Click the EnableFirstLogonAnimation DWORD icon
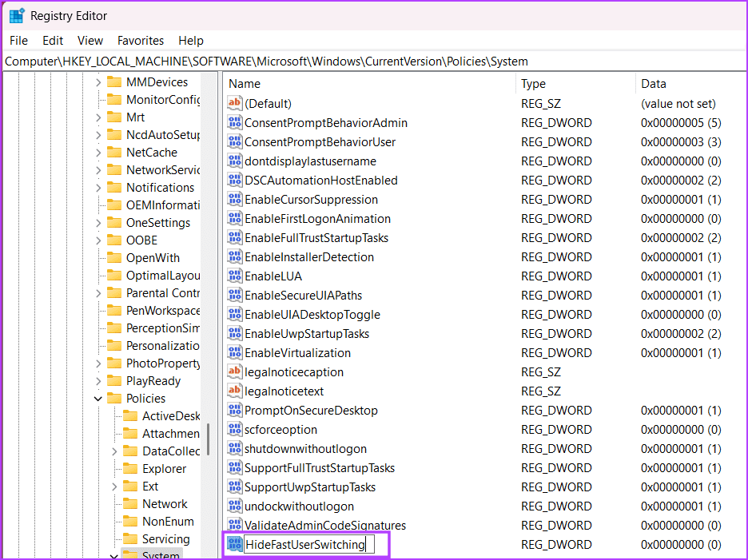 point(234,218)
